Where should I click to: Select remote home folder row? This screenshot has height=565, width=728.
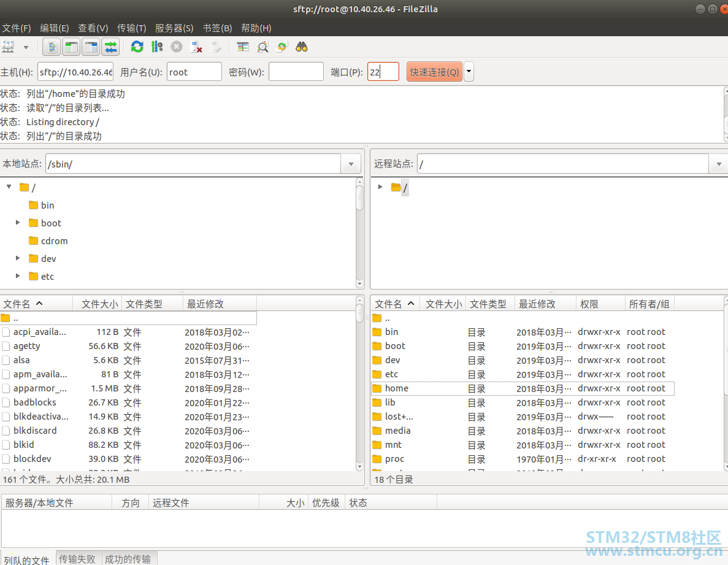(523, 388)
